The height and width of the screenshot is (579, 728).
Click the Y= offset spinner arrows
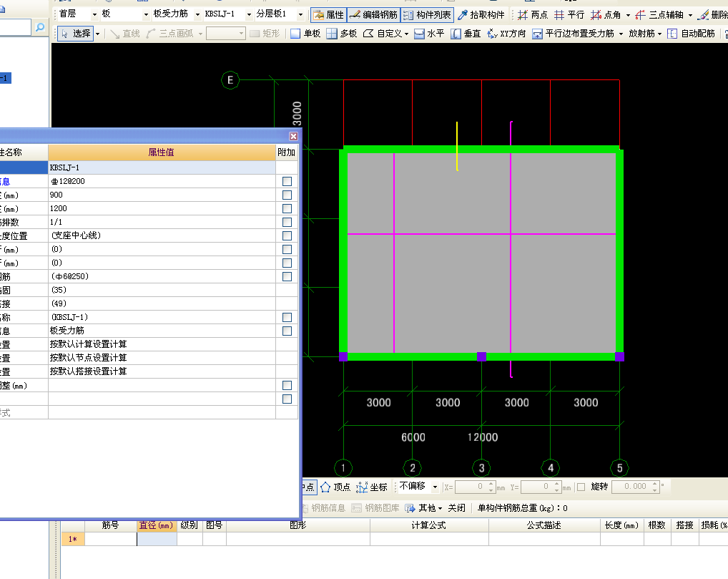(556, 487)
